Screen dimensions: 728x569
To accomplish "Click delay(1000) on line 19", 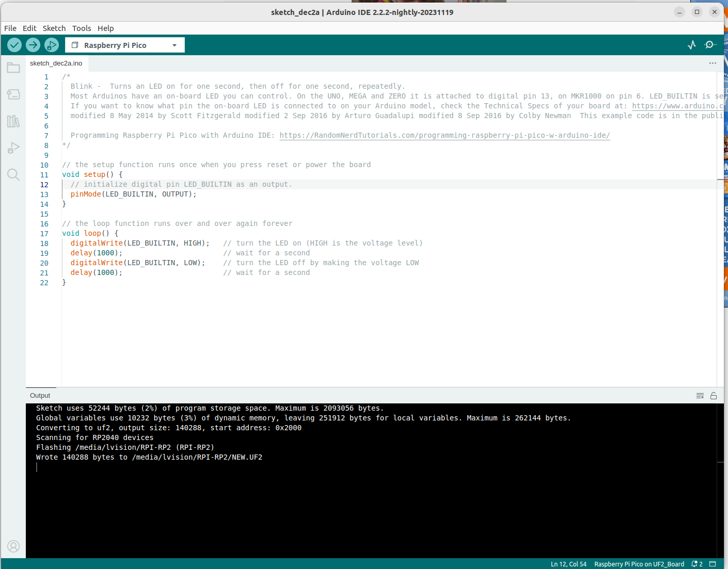I will tap(97, 253).
